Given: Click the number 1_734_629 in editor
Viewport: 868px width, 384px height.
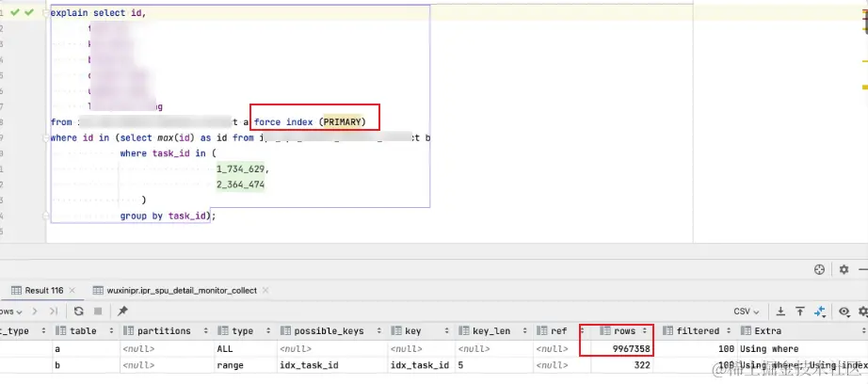Looking at the screenshot, I should pos(240,168).
